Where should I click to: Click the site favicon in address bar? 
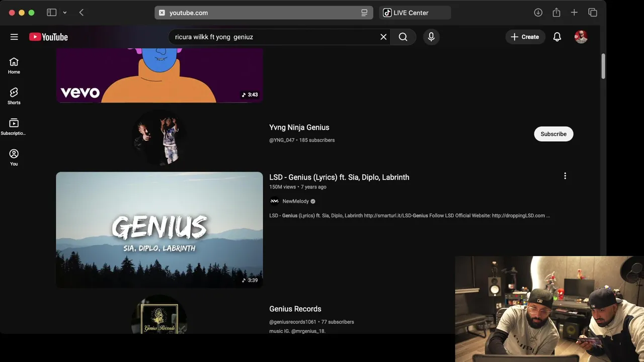click(x=162, y=13)
